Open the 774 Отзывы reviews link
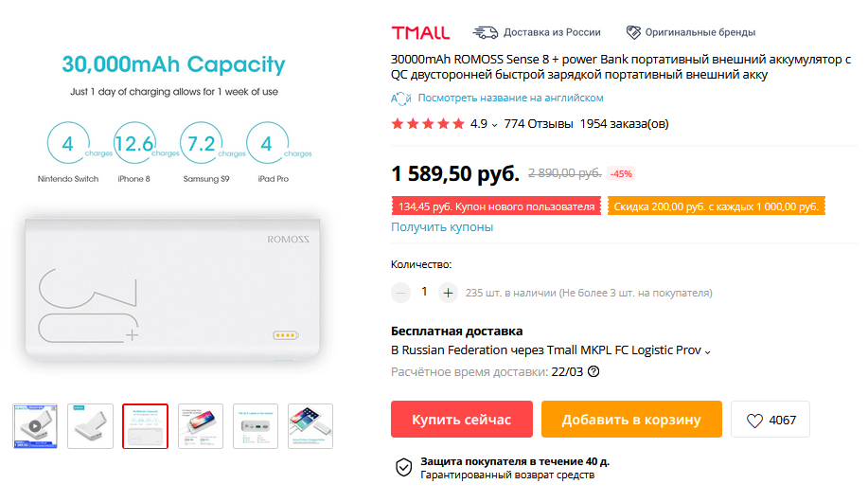The width and height of the screenshot is (868, 502). 539,124
